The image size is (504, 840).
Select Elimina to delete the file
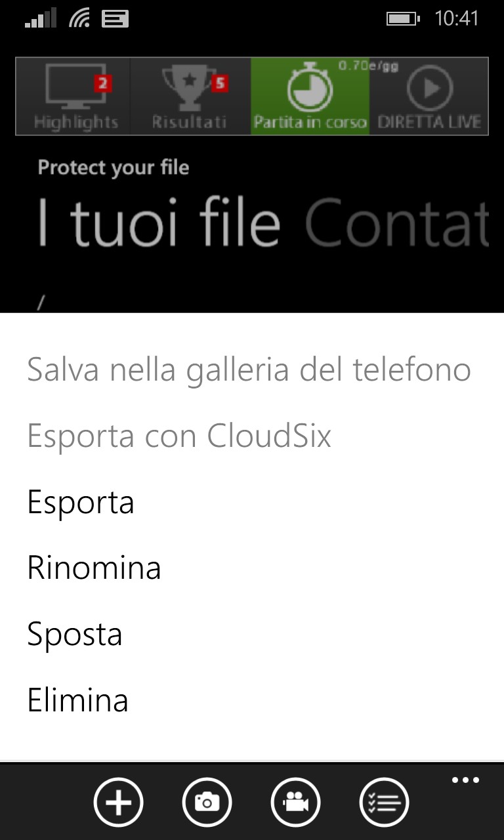point(77,700)
